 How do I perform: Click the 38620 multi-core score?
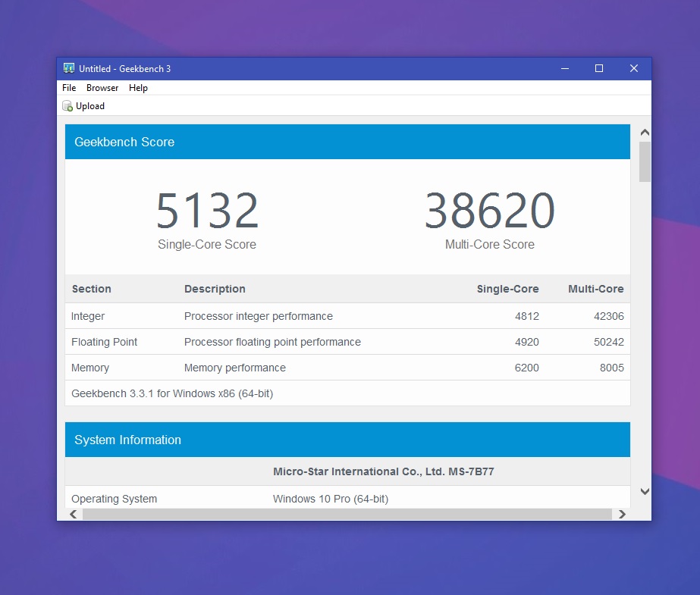490,210
